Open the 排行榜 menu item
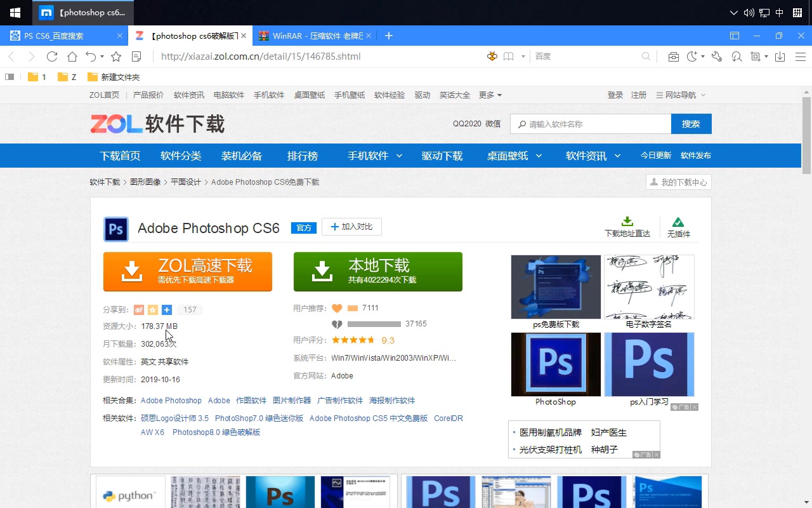This screenshot has height=508, width=812. click(303, 156)
